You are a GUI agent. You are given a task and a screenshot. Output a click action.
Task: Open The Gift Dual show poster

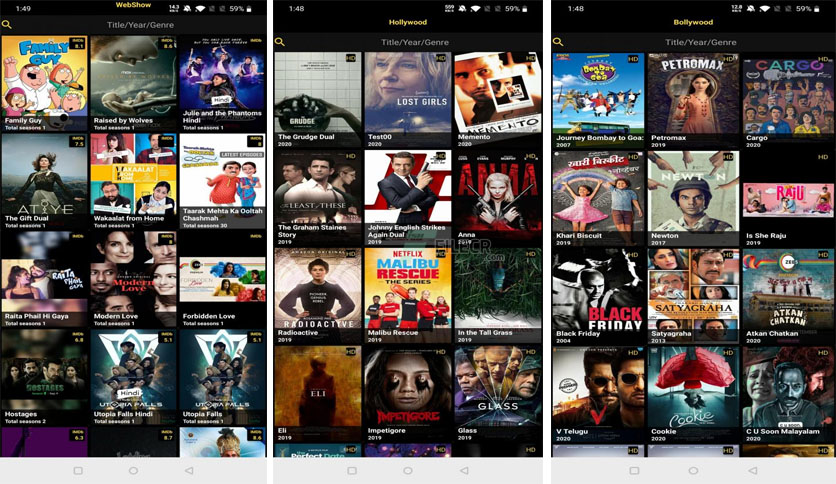[x=44, y=181]
